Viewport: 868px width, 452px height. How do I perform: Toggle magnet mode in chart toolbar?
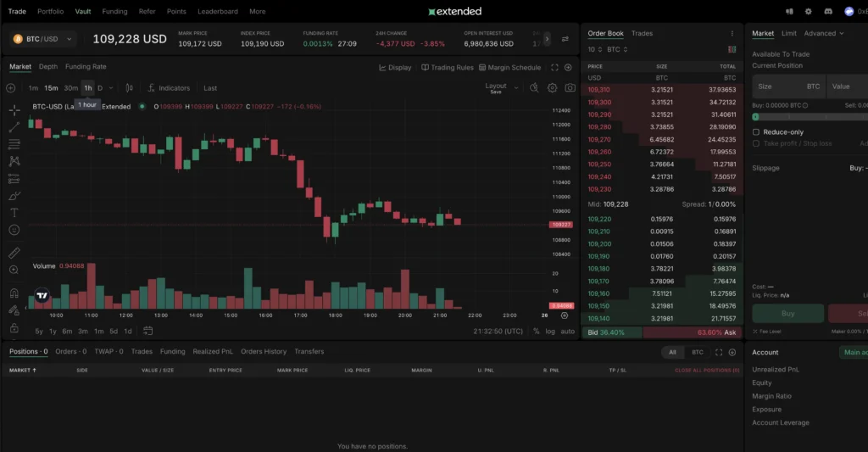[14, 293]
